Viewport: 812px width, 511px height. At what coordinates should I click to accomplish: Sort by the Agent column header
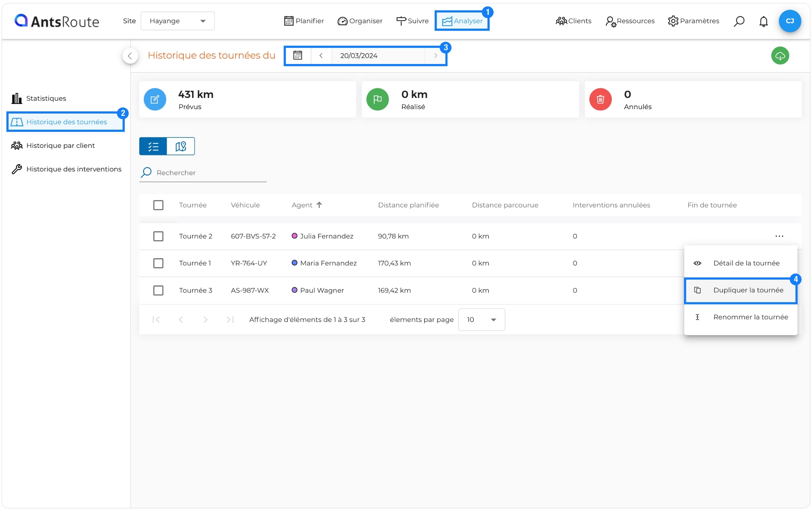pyautogui.click(x=302, y=205)
